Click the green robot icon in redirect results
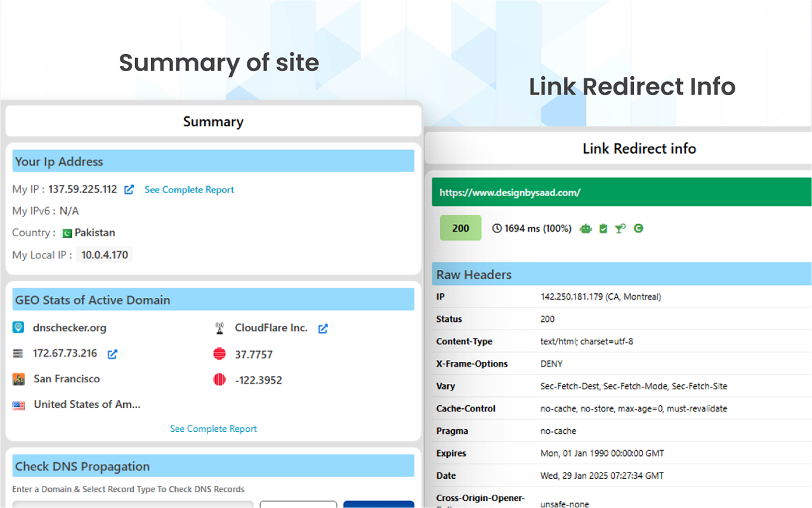This screenshot has height=508, width=812. (586, 228)
